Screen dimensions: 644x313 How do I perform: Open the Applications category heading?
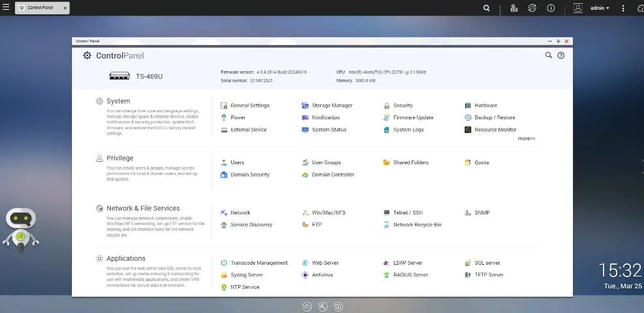coord(126,258)
